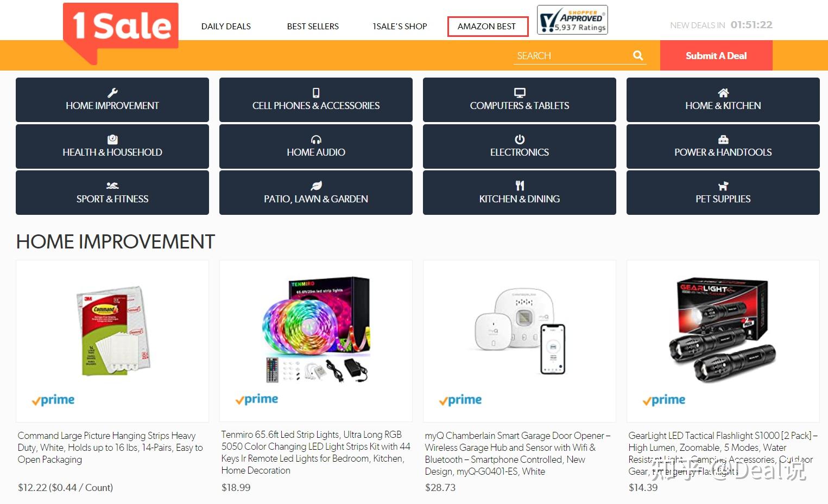Screen dimensions: 828x504
Task: Click the search magnifier icon
Action: click(x=638, y=55)
